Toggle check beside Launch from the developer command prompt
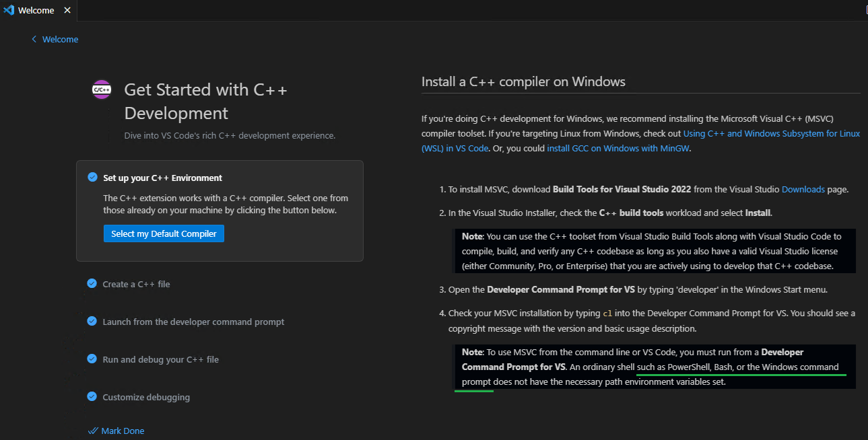 [x=92, y=321]
